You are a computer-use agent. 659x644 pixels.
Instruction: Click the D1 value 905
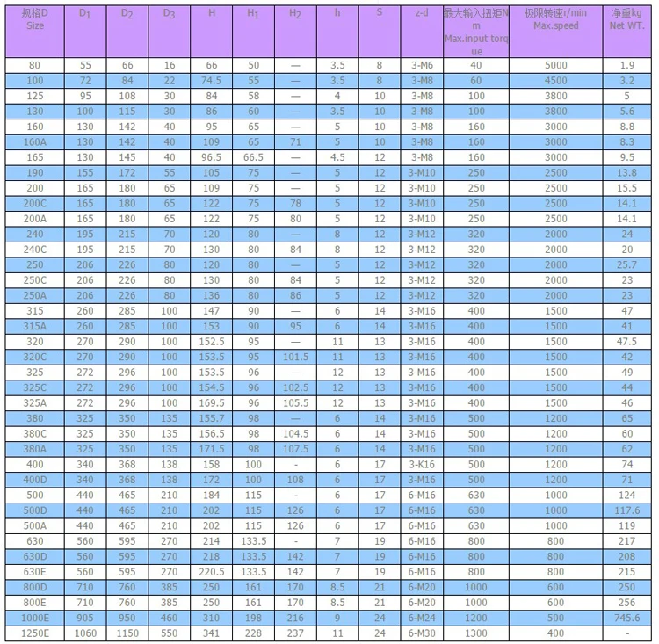click(x=85, y=618)
